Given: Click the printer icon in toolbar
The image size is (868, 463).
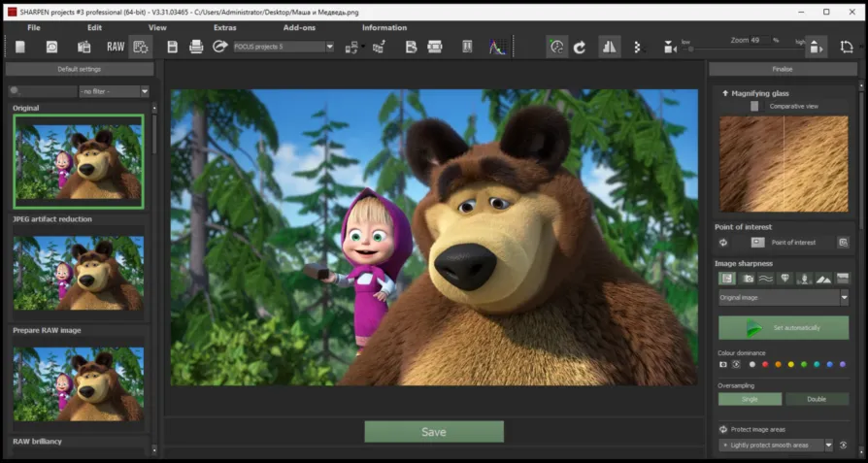Looking at the screenshot, I should (x=196, y=47).
